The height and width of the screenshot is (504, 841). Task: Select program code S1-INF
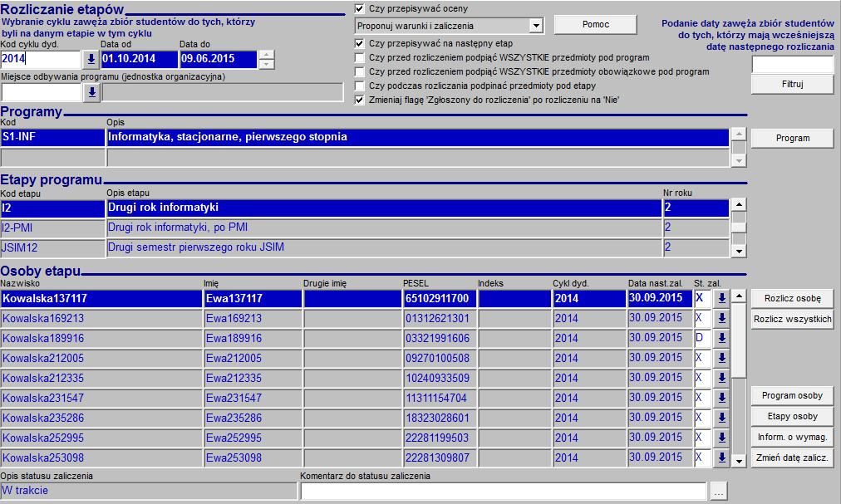52,137
